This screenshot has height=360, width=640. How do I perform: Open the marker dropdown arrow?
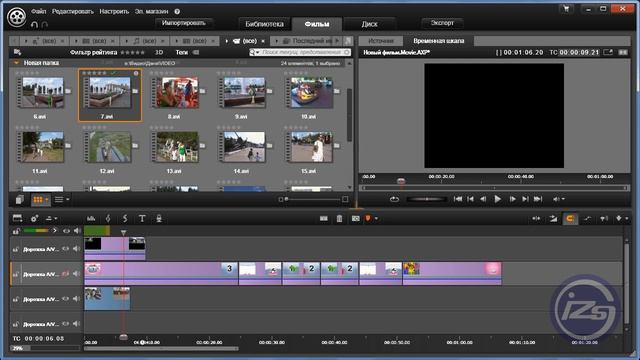point(376,219)
